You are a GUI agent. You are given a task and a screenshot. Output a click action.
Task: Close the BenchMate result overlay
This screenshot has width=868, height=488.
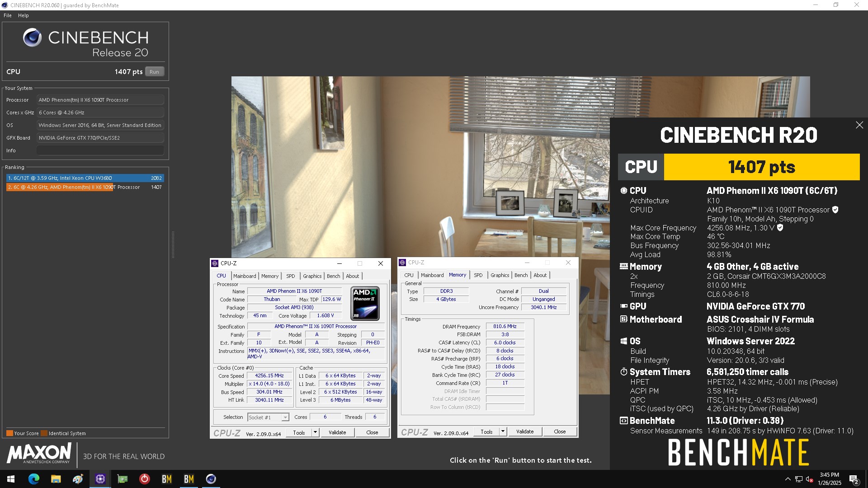coord(859,125)
